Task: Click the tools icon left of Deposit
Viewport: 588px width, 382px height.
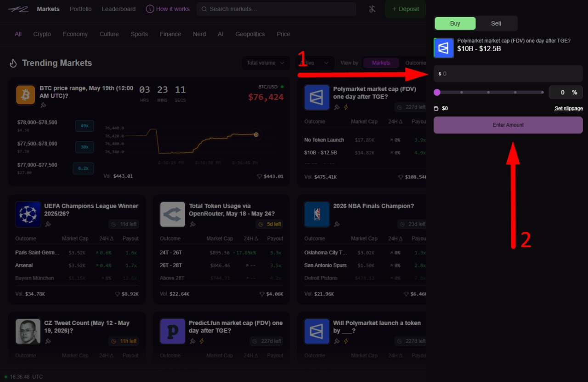Action: click(x=372, y=9)
